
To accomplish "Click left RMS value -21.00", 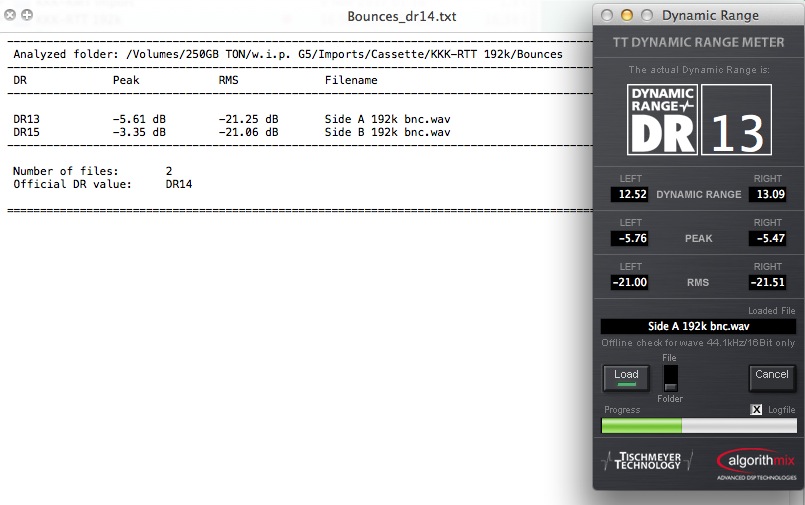I will pos(629,282).
